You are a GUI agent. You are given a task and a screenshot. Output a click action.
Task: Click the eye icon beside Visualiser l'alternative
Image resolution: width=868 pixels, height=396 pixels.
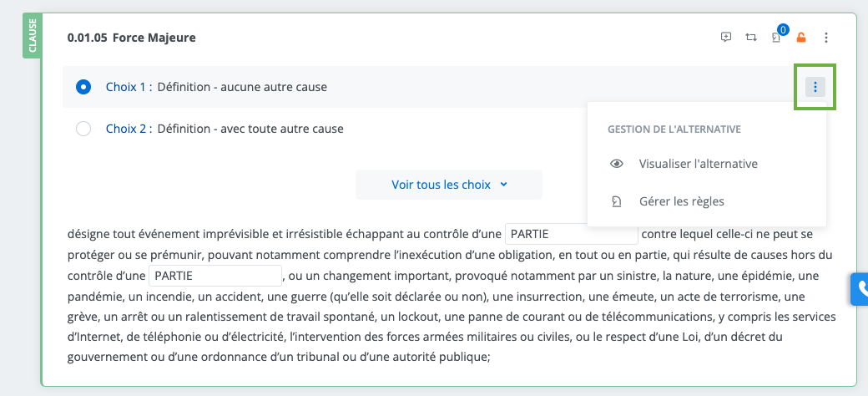click(617, 164)
